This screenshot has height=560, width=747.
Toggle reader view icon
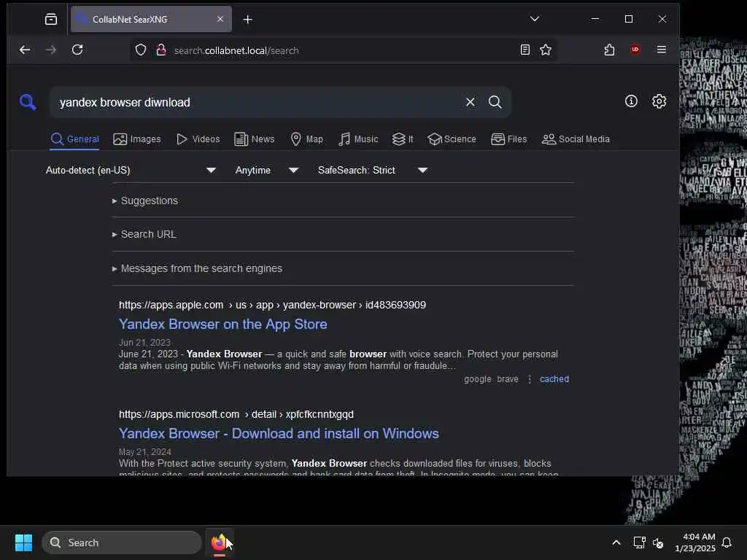click(x=525, y=50)
